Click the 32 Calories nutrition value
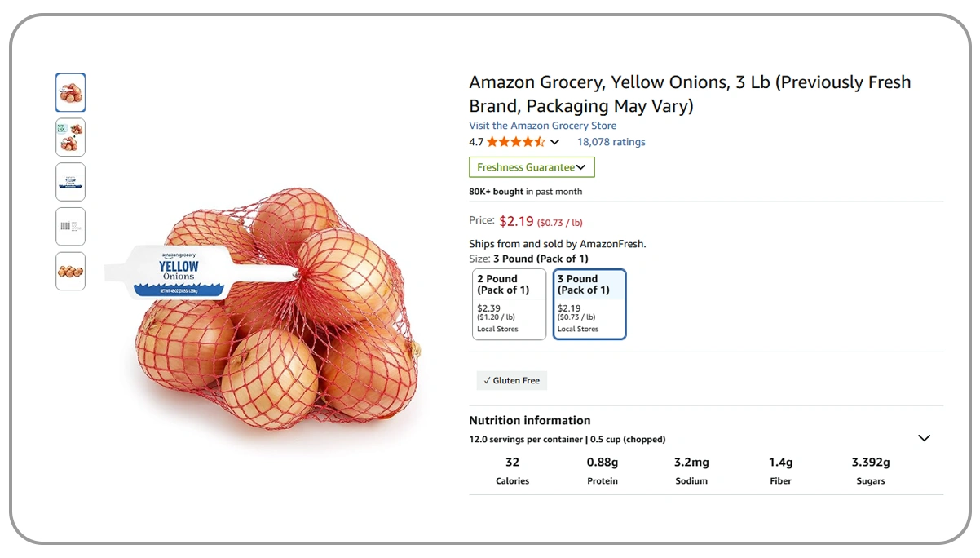The height and width of the screenshot is (558, 980). [512, 463]
